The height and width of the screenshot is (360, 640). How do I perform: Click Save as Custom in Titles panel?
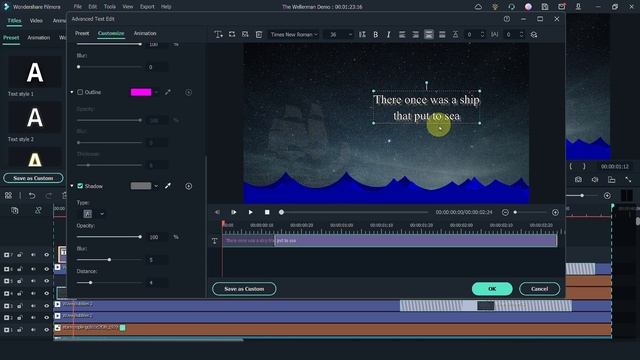coord(33,178)
